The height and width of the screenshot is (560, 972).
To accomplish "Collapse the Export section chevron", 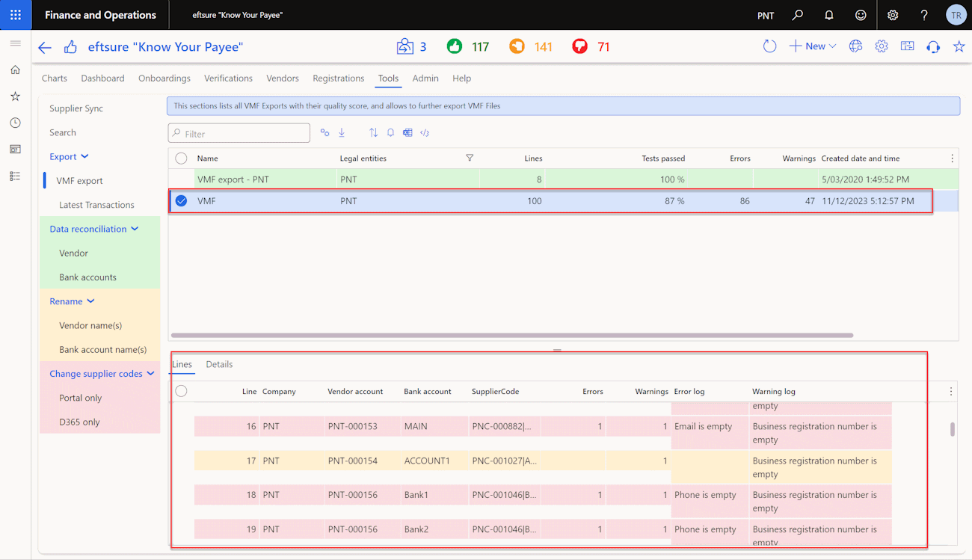I will point(84,156).
